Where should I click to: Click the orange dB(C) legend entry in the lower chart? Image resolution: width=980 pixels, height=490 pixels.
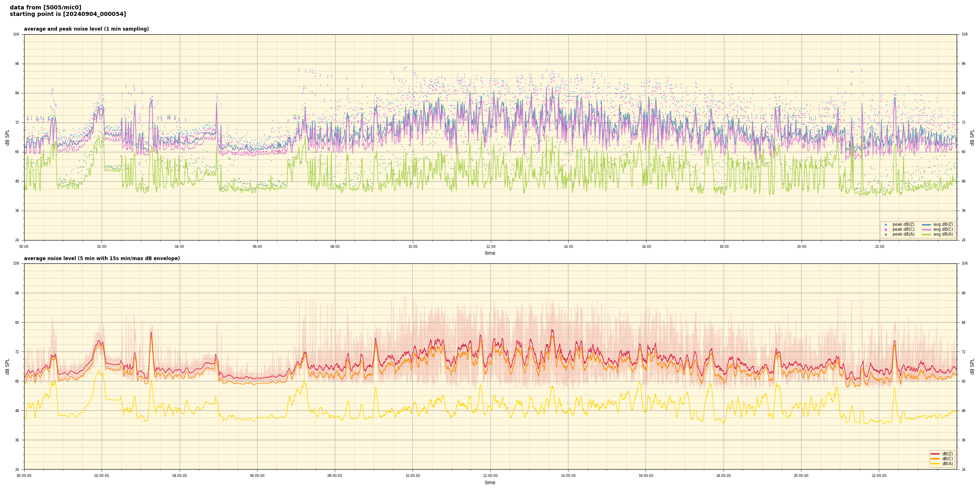(935, 459)
